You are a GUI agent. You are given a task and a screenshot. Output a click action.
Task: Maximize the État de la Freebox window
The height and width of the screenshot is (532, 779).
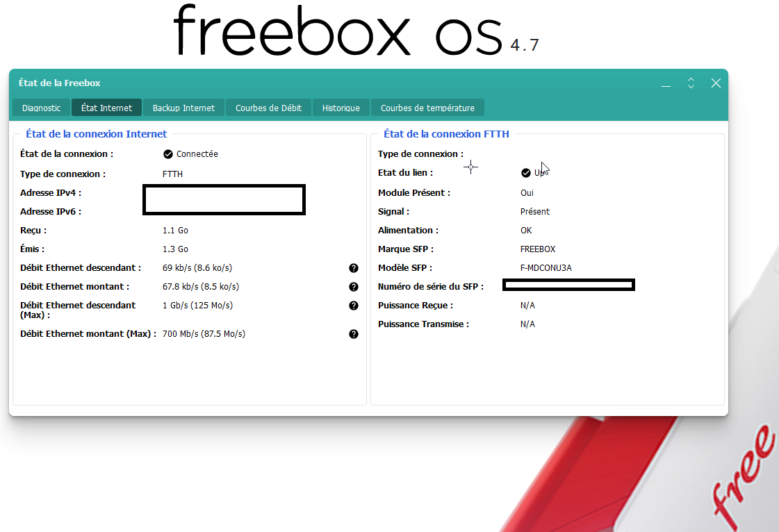[x=691, y=83]
